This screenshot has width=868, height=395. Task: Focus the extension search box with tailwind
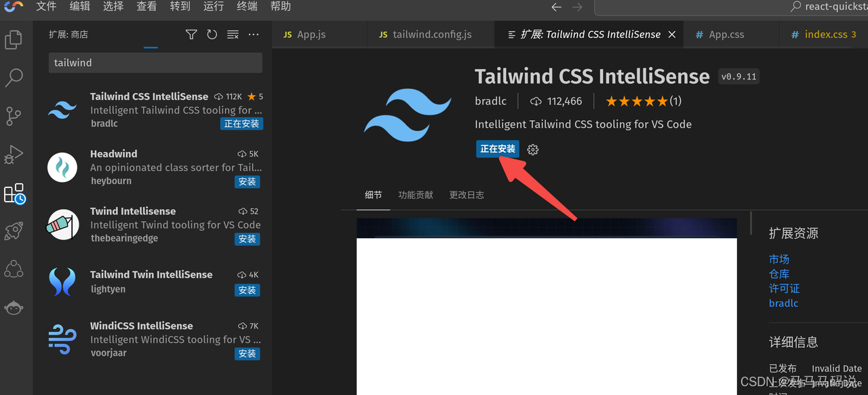pos(155,62)
